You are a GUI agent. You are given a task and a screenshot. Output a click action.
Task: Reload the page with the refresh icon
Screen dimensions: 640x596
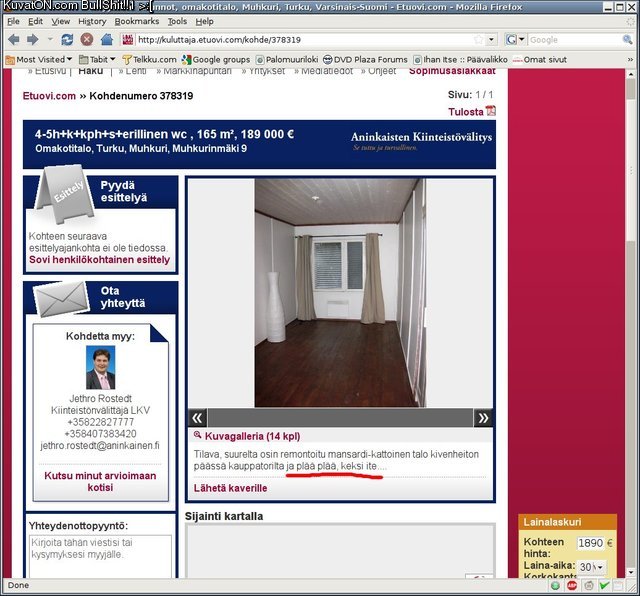point(67,40)
